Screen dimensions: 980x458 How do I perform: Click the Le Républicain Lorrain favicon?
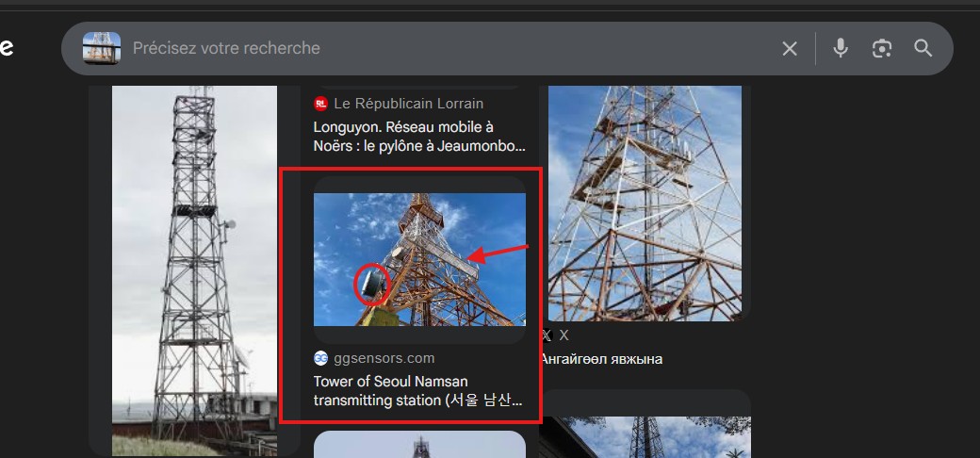point(321,104)
